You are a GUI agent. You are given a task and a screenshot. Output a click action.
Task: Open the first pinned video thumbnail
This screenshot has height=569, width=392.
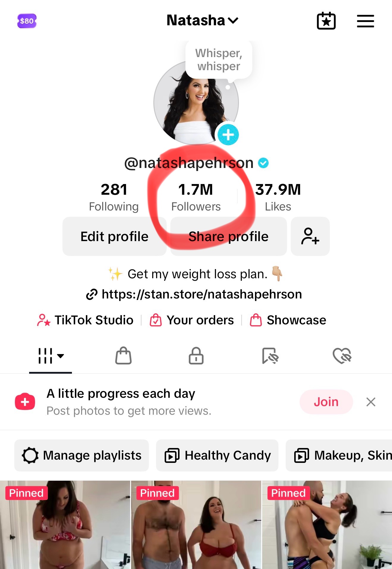pyautogui.click(x=65, y=525)
